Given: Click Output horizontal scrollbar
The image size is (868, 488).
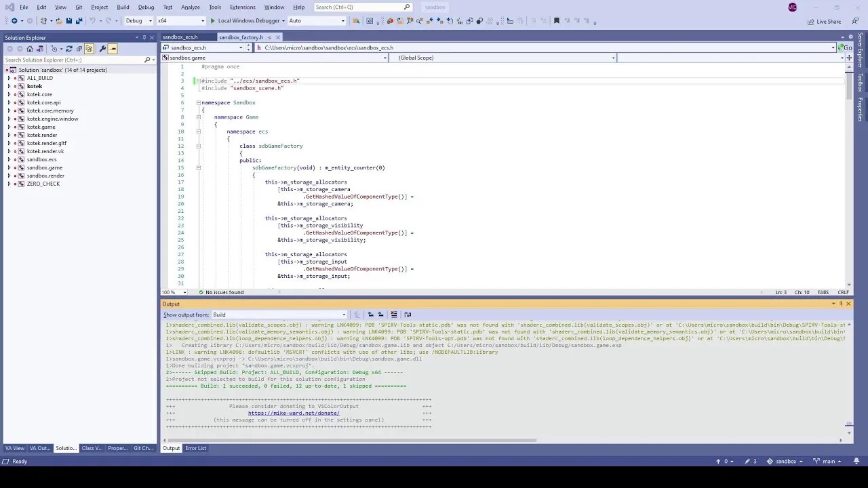Looking at the screenshot, I should coord(353,440).
